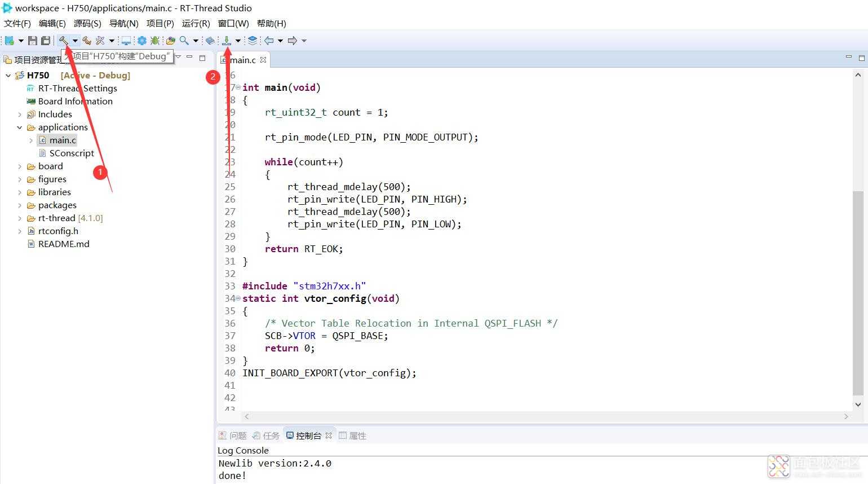Viewport: 868px width, 484px height.
Task: Open the download icon dropdown arrow
Action: [x=238, y=41]
